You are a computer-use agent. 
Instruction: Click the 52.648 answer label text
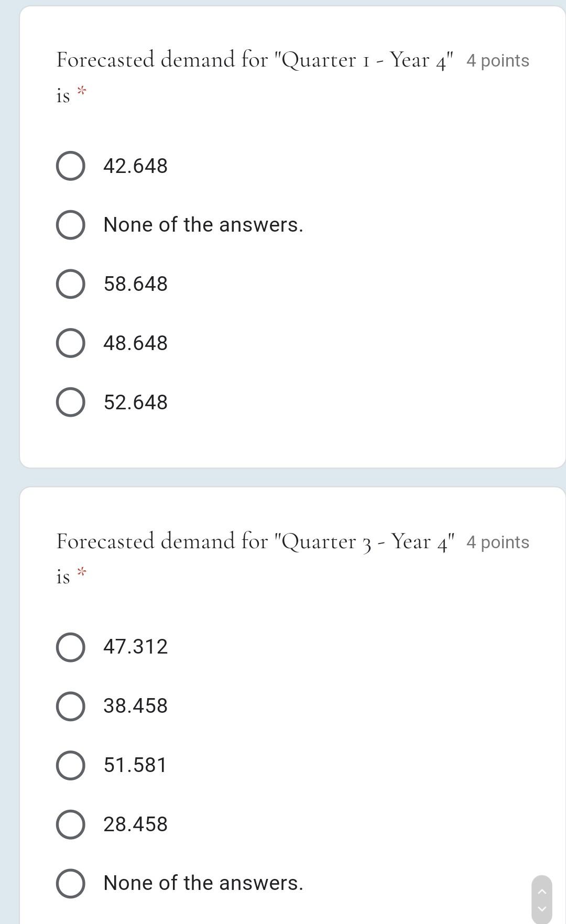click(x=135, y=403)
